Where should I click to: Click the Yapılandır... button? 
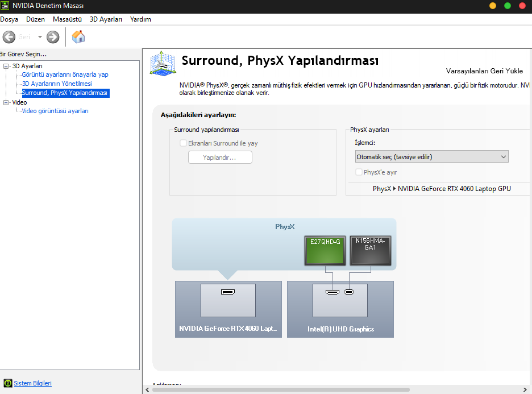point(220,157)
